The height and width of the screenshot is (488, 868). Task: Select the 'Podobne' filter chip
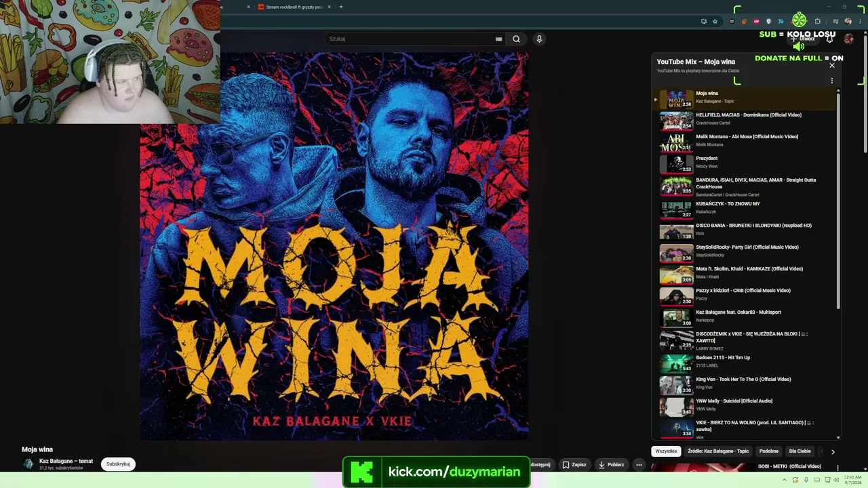(x=769, y=451)
